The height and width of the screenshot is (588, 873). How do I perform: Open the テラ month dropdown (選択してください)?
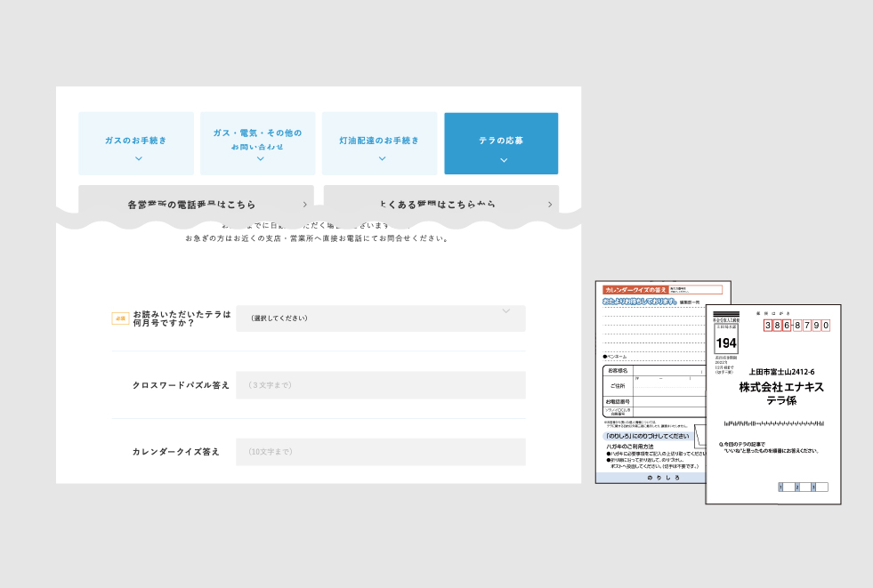point(380,318)
